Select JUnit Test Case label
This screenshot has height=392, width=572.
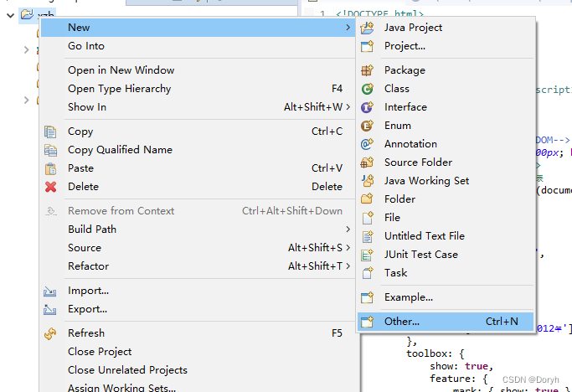coord(421,255)
